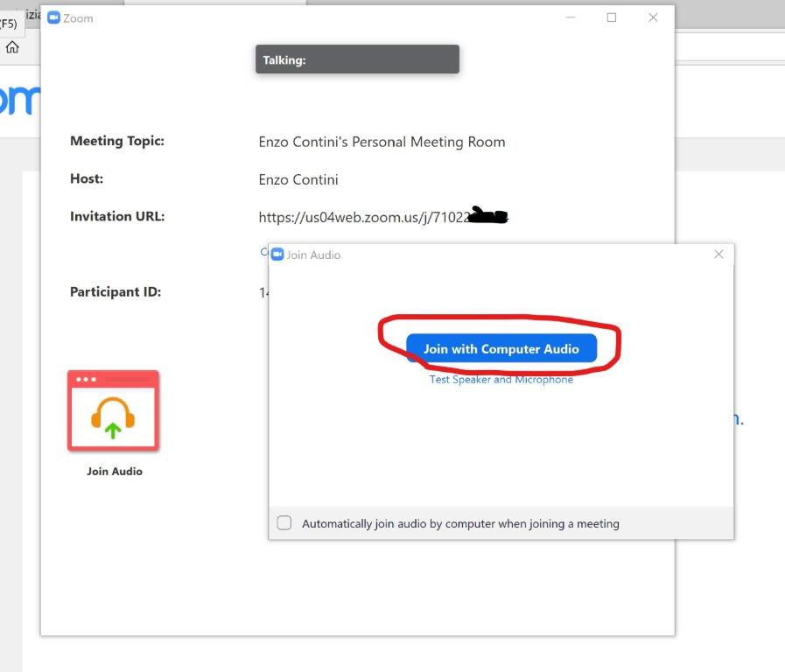785x672 pixels.
Task: Minimize the Zoom meeting window
Action: 570,17
